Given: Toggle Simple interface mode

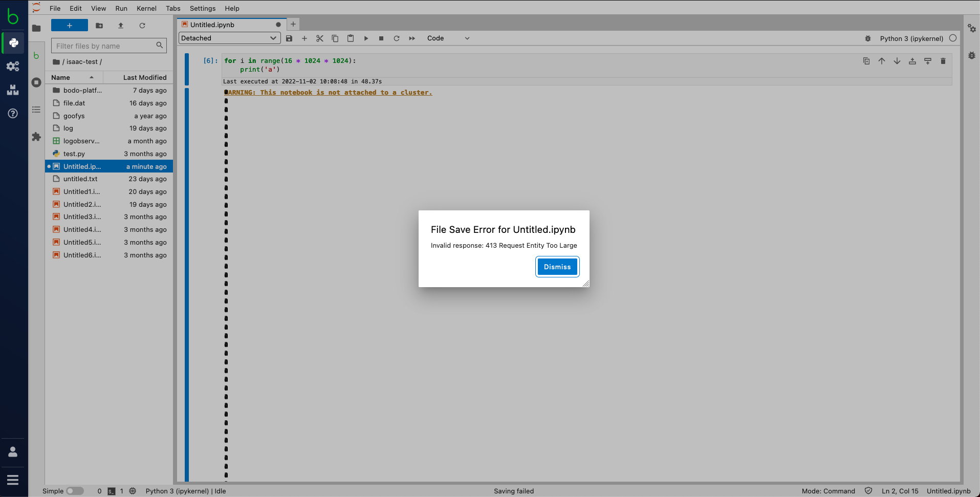Looking at the screenshot, I should [75, 491].
